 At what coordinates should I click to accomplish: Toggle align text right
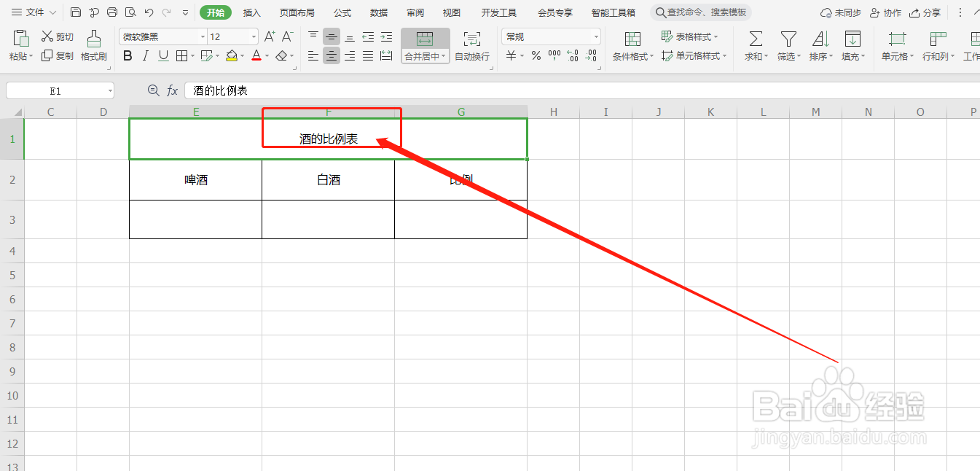350,55
